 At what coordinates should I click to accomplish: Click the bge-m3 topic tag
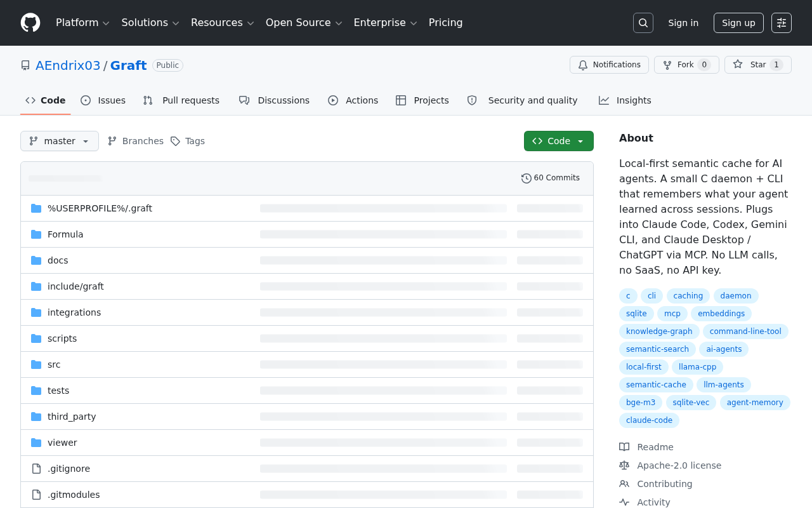pyautogui.click(x=641, y=403)
